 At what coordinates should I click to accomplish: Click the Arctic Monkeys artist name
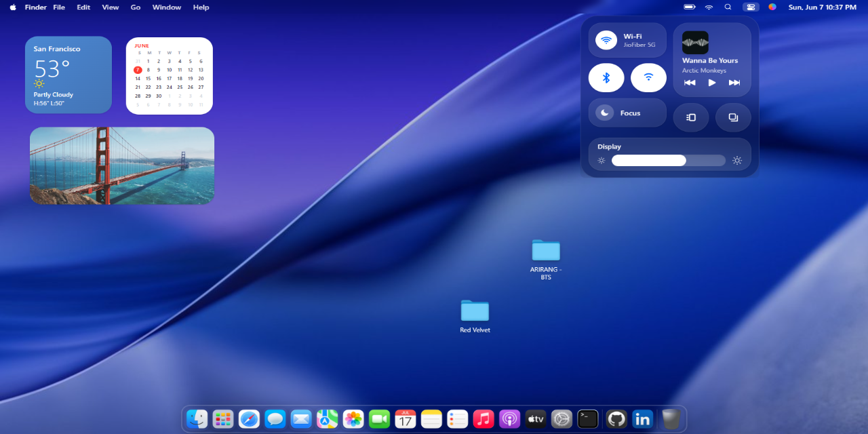(704, 71)
